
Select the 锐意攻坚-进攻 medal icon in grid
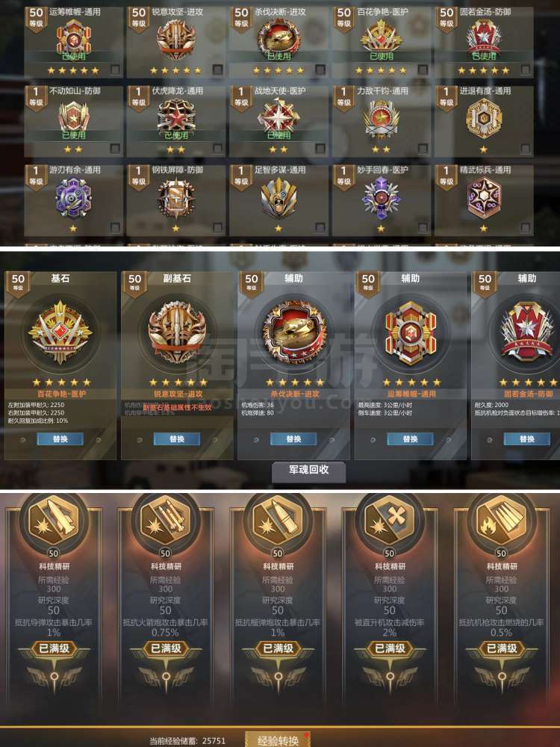point(176,39)
